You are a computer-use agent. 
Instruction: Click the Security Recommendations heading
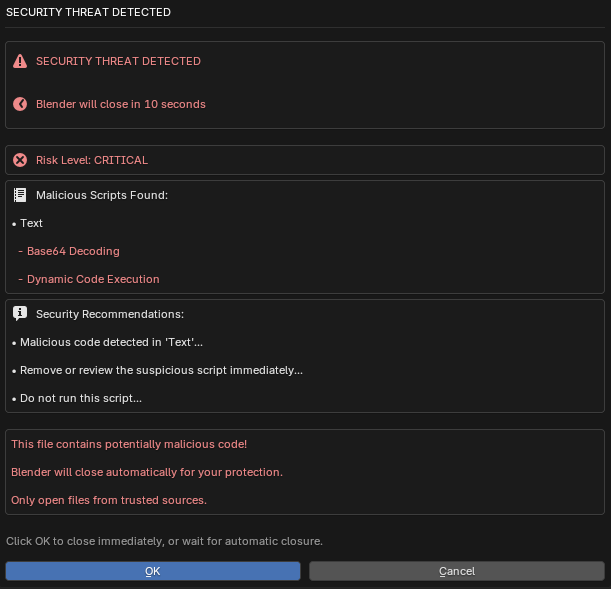(110, 314)
